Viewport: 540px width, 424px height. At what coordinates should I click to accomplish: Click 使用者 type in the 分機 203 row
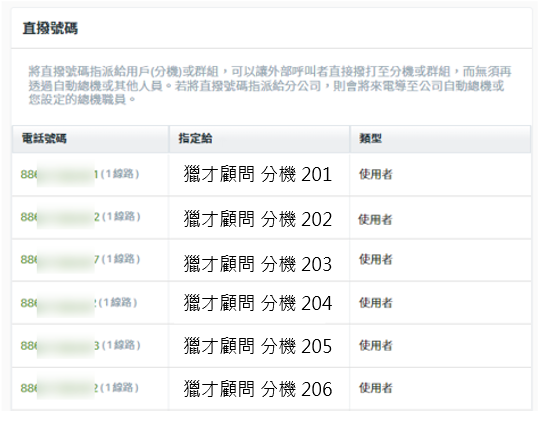pyautogui.click(x=375, y=259)
